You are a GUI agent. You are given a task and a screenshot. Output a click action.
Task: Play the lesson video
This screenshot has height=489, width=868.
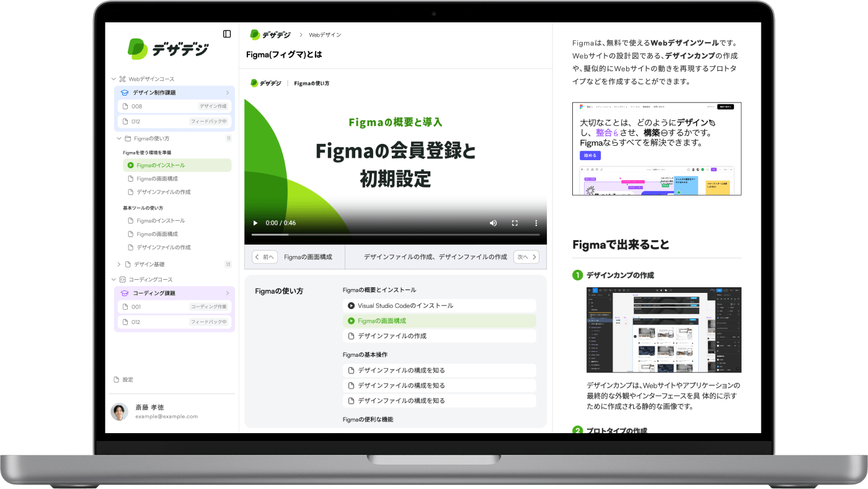click(x=255, y=223)
